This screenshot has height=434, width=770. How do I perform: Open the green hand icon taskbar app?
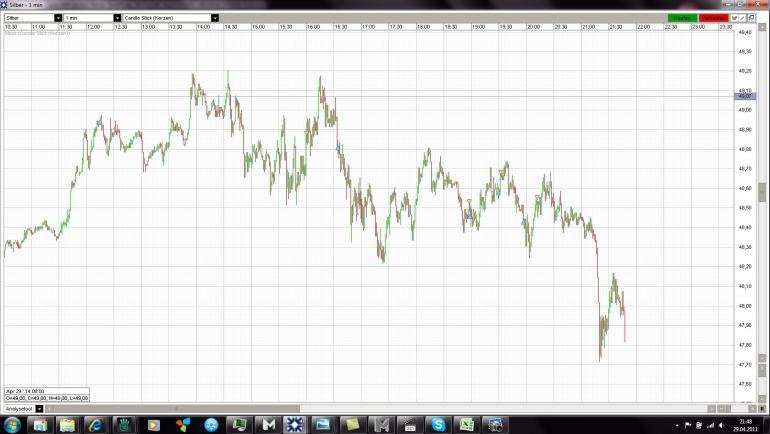(x=124, y=425)
